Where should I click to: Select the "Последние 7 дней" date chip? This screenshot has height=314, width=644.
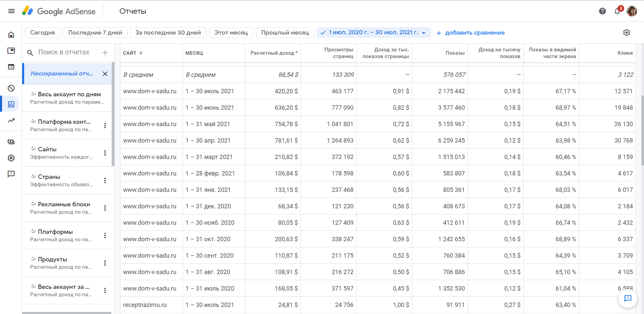pyautogui.click(x=95, y=33)
